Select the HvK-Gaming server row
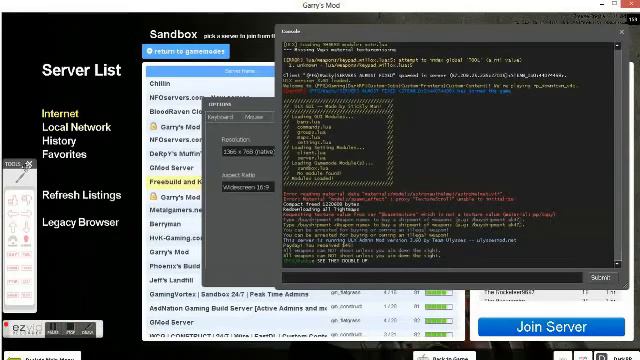This screenshot has width=640, height=360. click(174, 238)
